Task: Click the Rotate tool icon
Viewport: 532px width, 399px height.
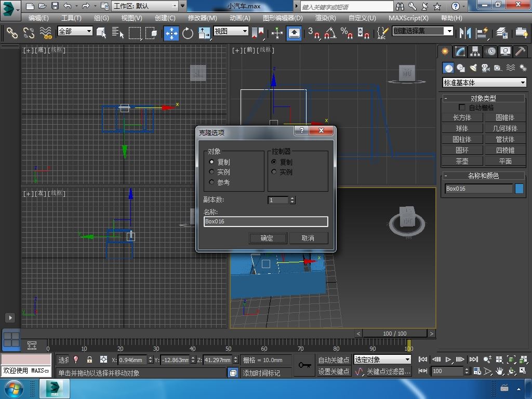Action: 188,33
